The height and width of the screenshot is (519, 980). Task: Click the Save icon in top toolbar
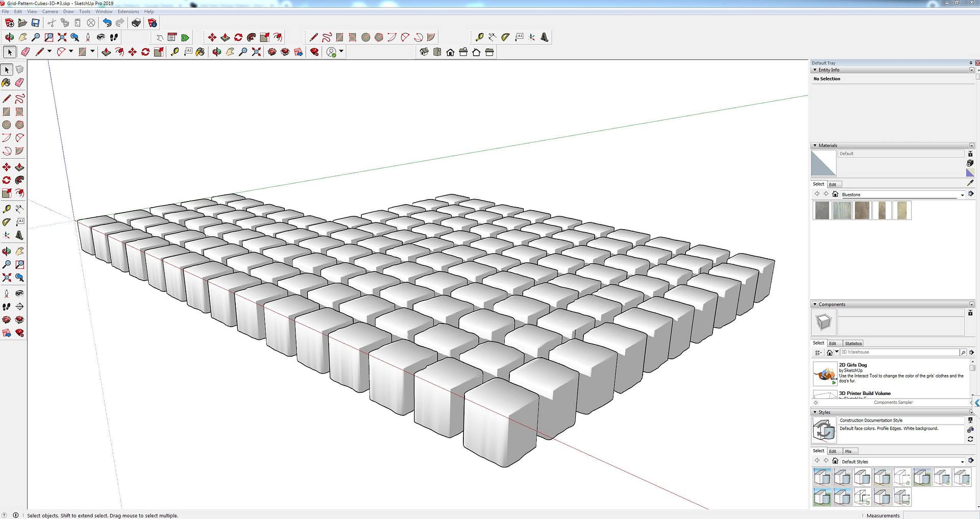pos(35,23)
